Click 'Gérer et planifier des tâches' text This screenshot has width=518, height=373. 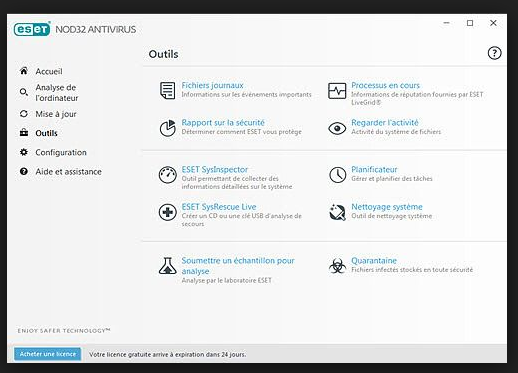(x=392, y=178)
